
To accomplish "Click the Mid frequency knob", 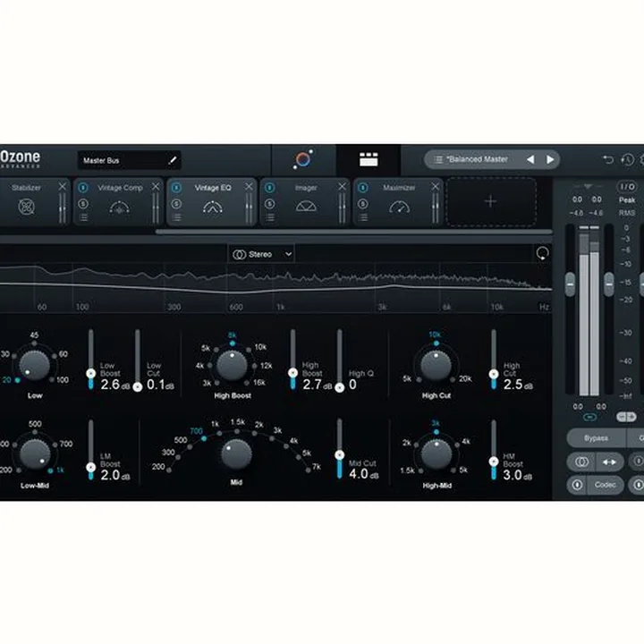I will tap(236, 454).
